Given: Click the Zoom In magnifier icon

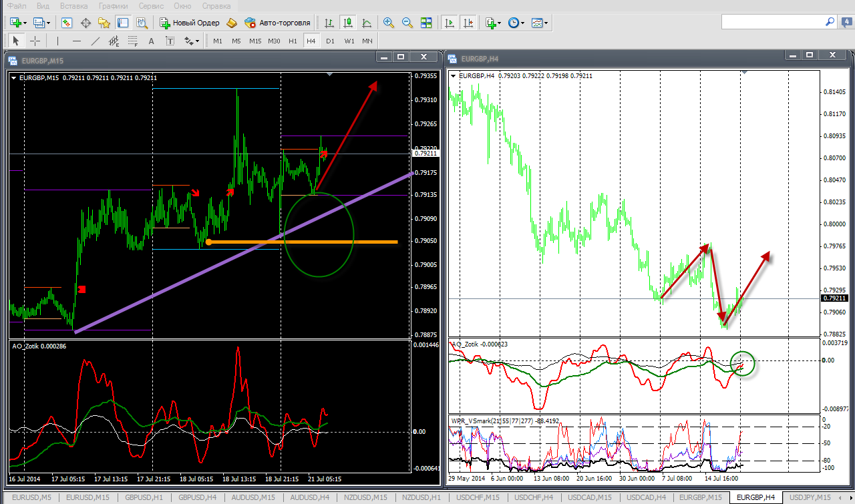Looking at the screenshot, I should (x=389, y=23).
